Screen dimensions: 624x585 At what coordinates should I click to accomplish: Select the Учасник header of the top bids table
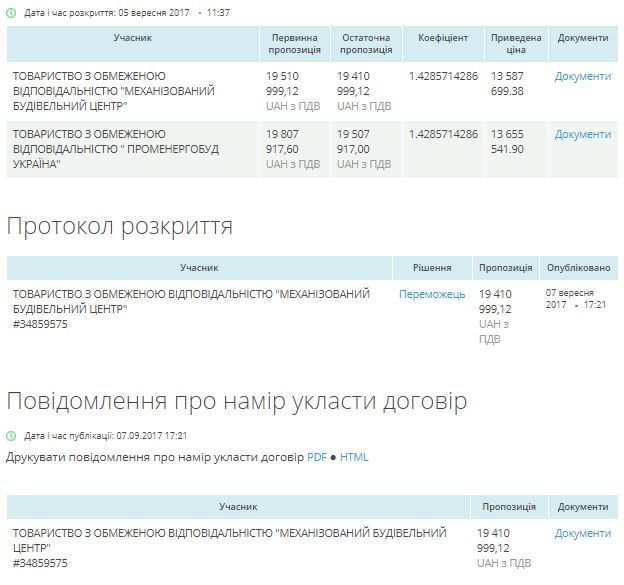pyautogui.click(x=133, y=44)
